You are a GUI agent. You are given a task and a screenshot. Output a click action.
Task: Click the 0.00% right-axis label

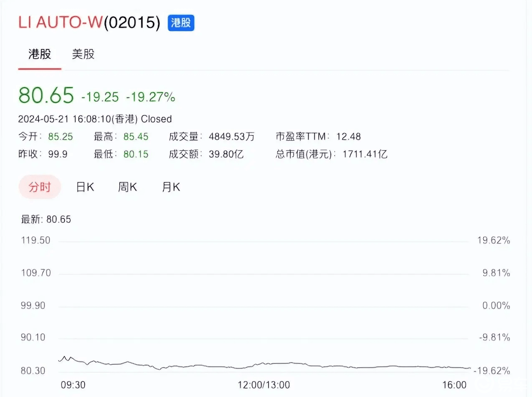[x=496, y=305]
